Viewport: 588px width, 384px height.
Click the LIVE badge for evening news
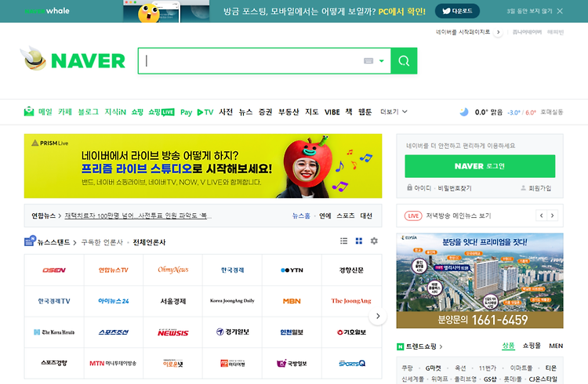[413, 216]
